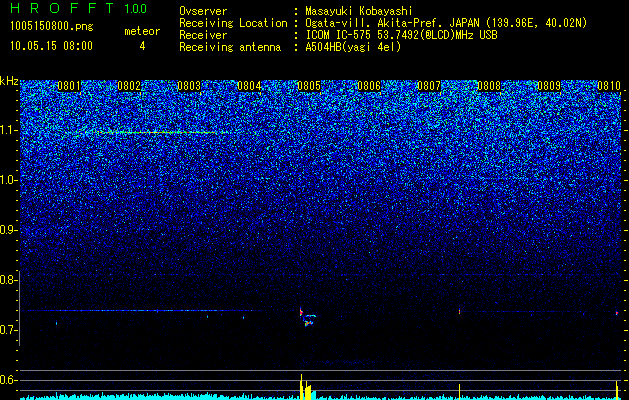The height and width of the screenshot is (400, 629).
Task: Click the yellow power spike near 0807
Action: (x=459, y=392)
